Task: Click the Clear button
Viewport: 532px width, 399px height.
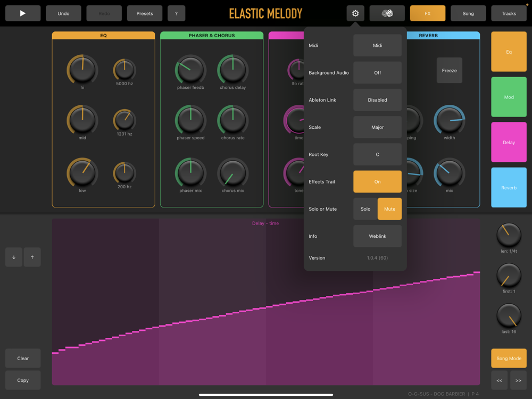Action: tap(23, 358)
